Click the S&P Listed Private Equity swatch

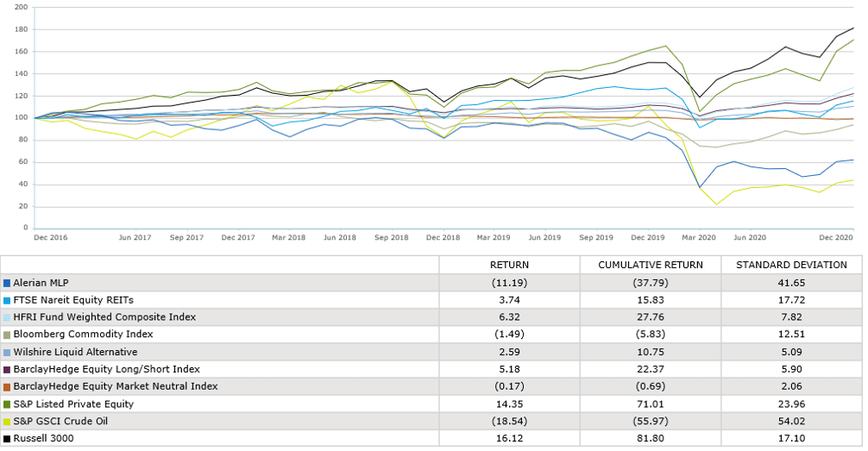click(x=8, y=403)
